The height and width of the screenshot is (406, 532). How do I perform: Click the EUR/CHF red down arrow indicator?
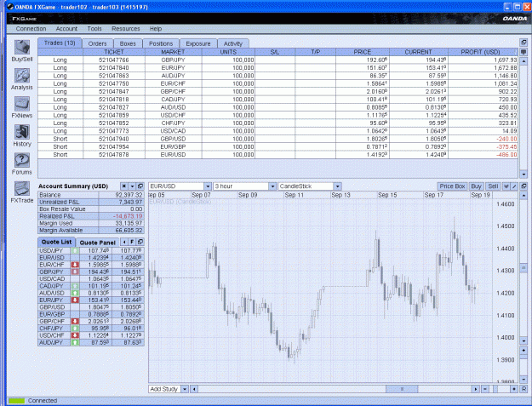(x=75, y=265)
